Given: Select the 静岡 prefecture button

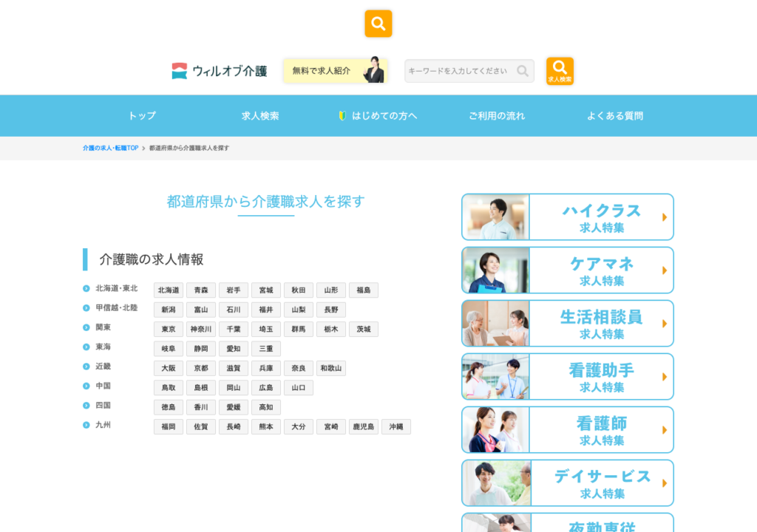Looking at the screenshot, I should point(201,349).
